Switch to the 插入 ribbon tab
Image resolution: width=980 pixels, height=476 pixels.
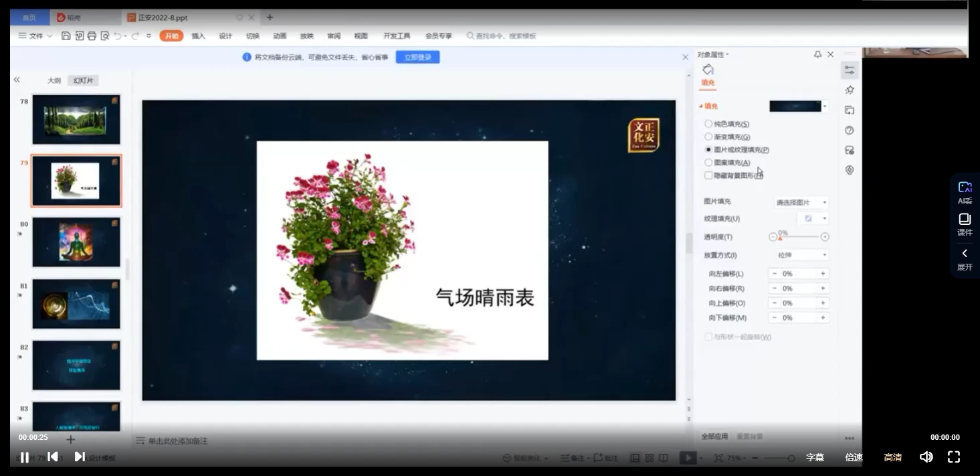[x=199, y=36]
